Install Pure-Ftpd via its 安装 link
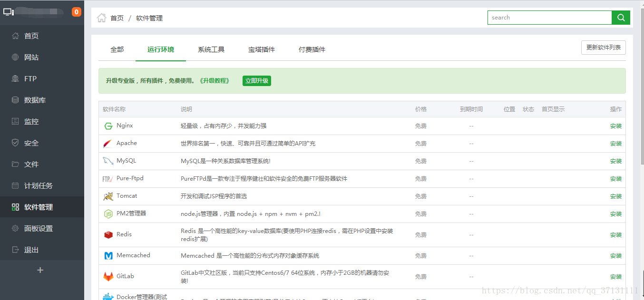This screenshot has width=644, height=300. (x=616, y=179)
